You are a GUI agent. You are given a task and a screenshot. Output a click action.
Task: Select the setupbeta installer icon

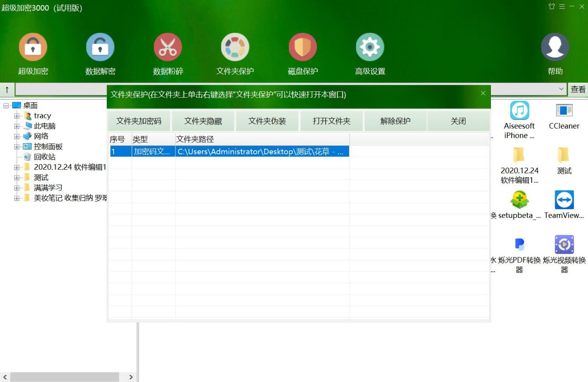coord(519,200)
